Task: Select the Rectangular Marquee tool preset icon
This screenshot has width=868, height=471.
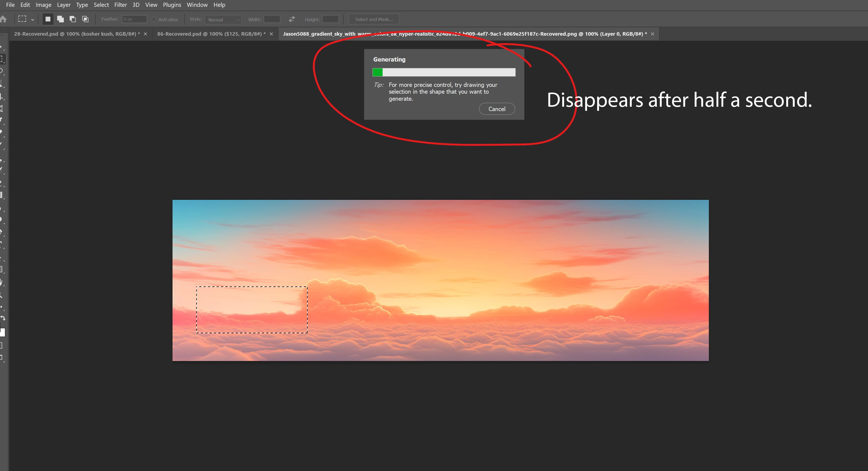Action: 22,19
